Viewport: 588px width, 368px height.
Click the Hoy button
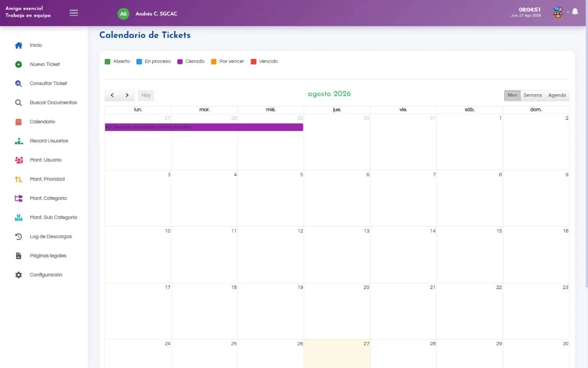(x=146, y=95)
